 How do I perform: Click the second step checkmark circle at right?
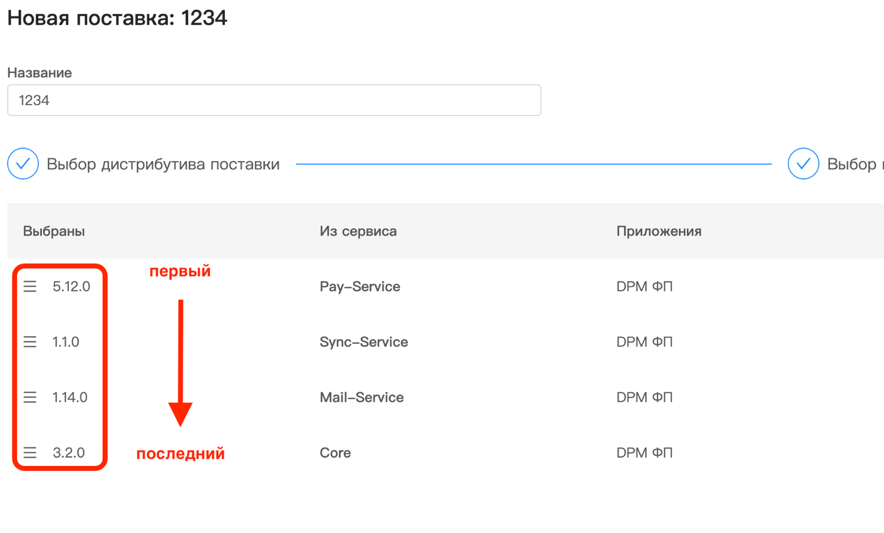tap(803, 164)
